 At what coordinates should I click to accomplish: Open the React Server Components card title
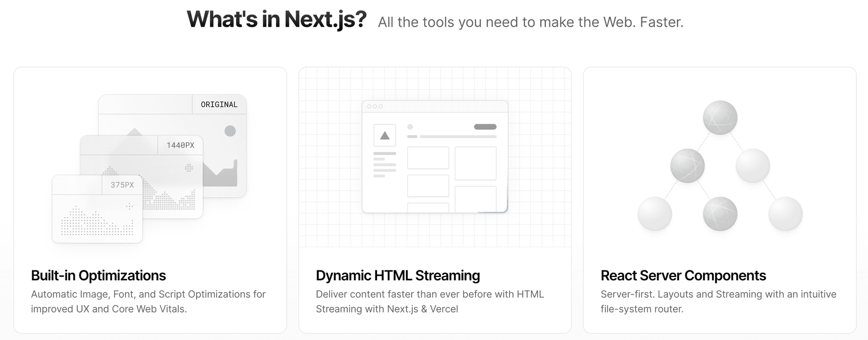click(683, 275)
